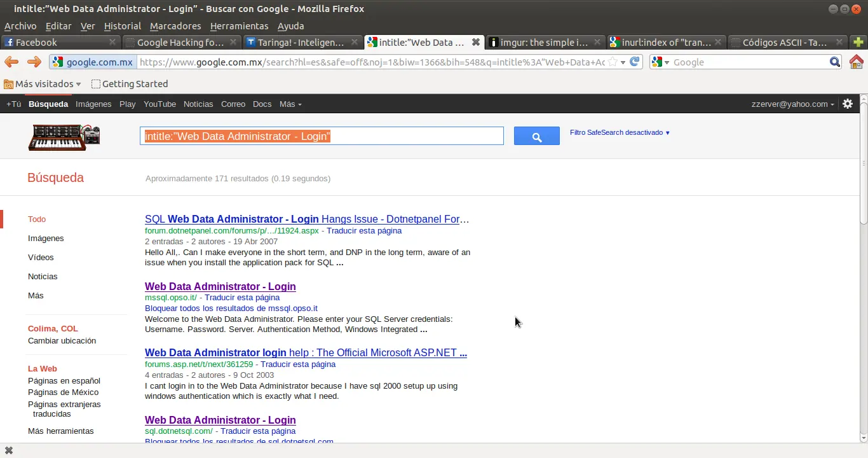Show Más herramientas in the sidebar

click(x=61, y=431)
